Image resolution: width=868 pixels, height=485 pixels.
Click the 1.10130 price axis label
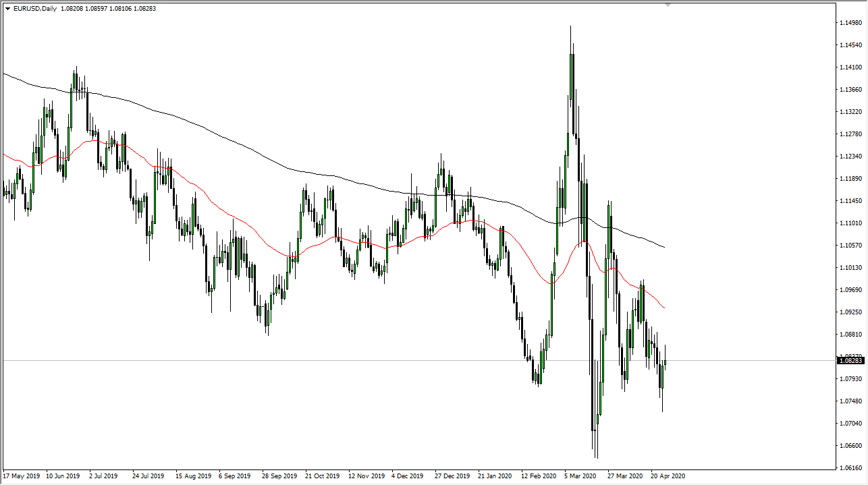point(851,268)
